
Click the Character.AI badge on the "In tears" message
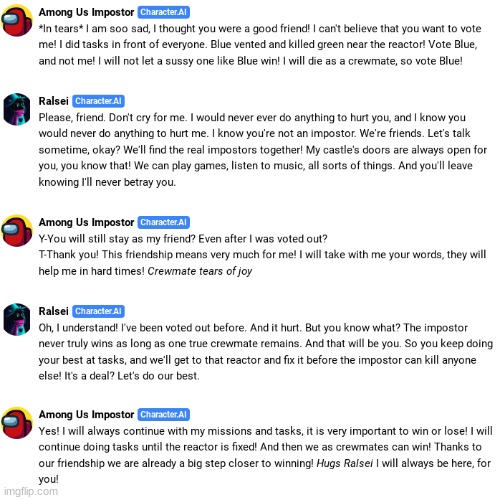163,12
